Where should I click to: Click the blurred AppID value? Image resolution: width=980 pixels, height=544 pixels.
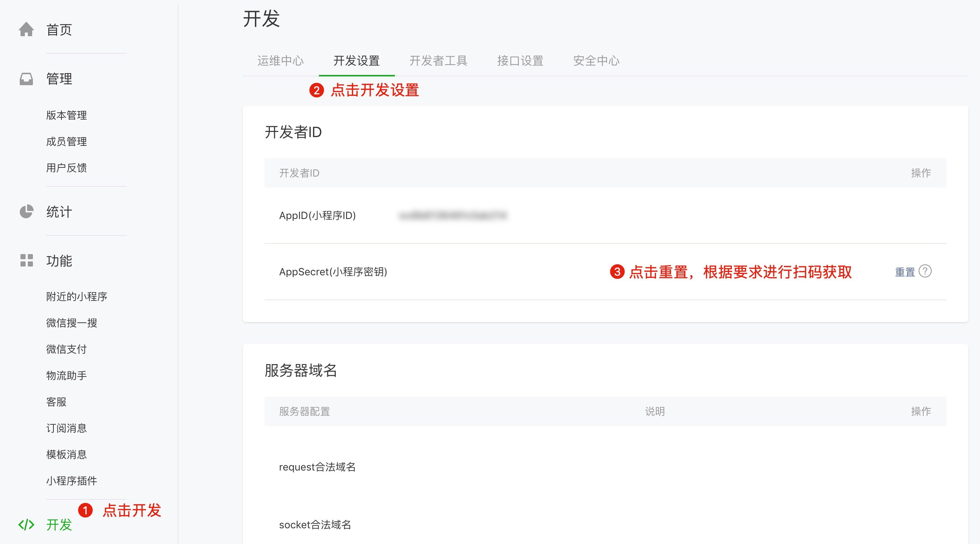(x=453, y=216)
